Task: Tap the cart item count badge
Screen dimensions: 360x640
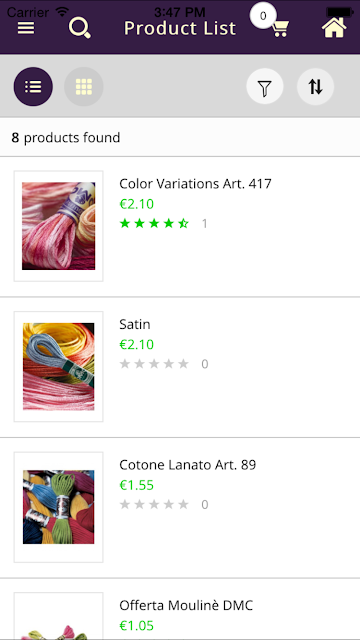Action: click(x=263, y=16)
